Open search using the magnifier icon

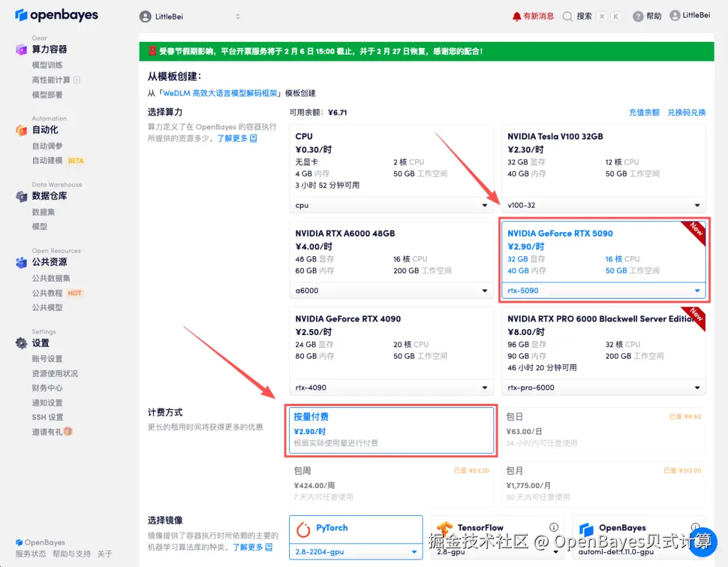pos(569,16)
